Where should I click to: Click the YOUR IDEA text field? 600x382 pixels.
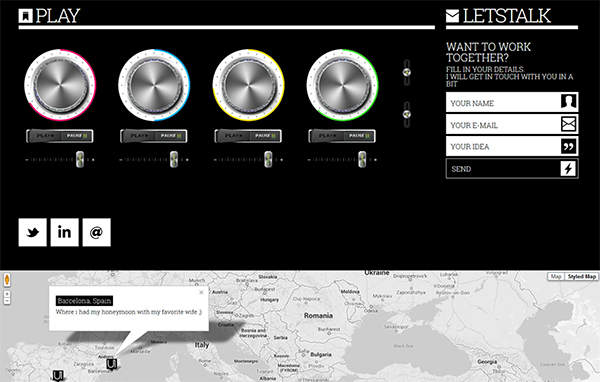tap(512, 146)
